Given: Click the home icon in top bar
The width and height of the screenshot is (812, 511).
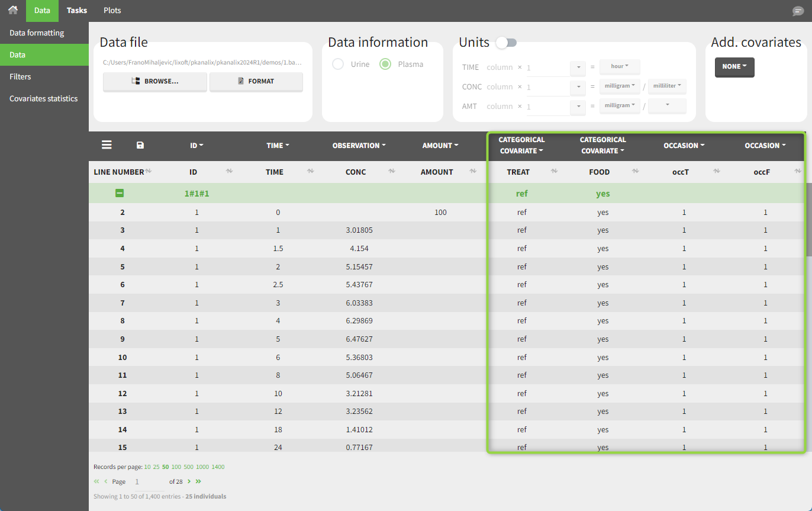Looking at the screenshot, I should click(12, 11).
